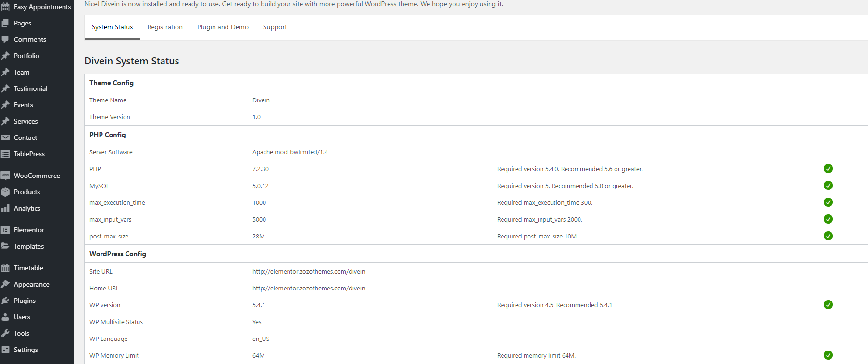Open the Plugin and Demo tab
This screenshot has width=868, height=364.
tap(223, 27)
